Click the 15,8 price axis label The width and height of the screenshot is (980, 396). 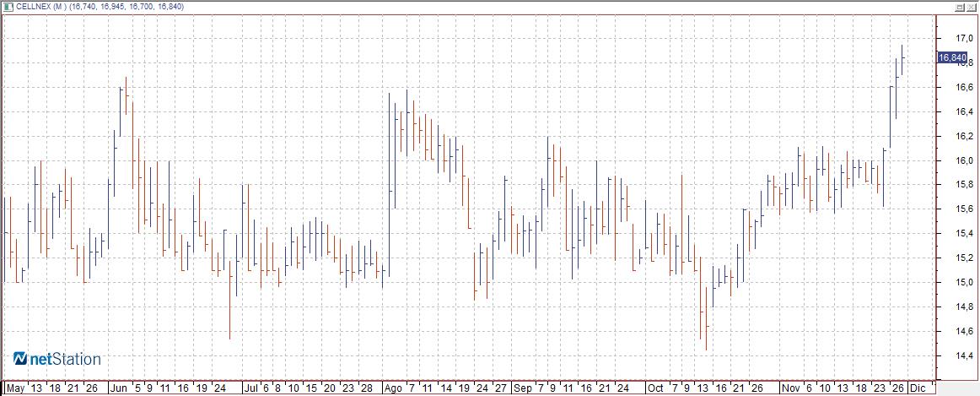pos(964,185)
